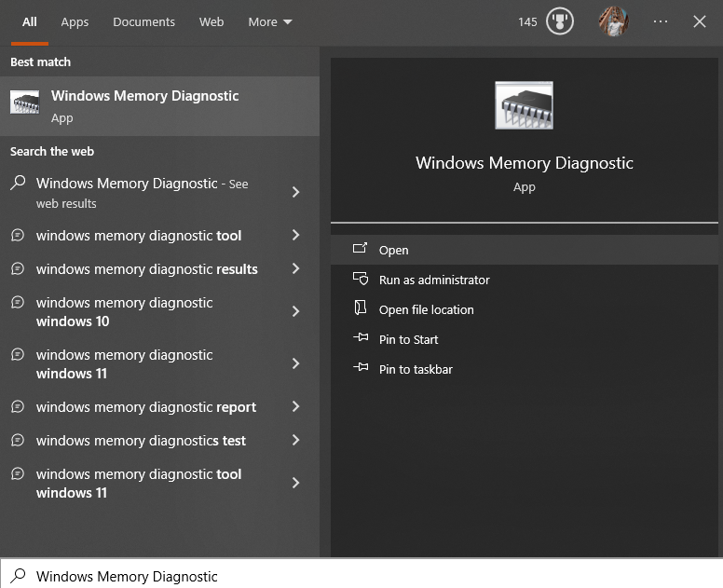Search web for windows memory diagnostic windows 11
The width and height of the screenshot is (723, 588).
(x=159, y=363)
